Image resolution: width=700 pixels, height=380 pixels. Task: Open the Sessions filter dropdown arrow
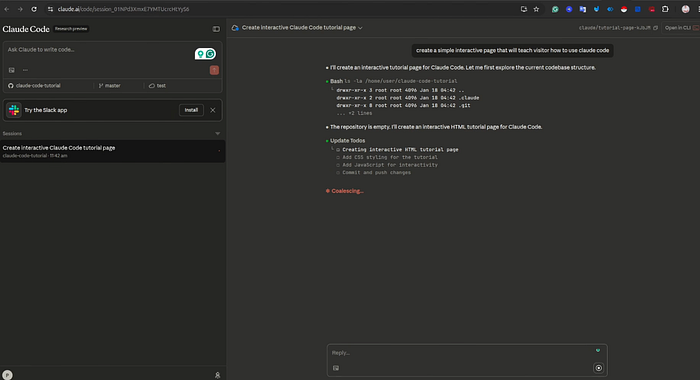pyautogui.click(x=217, y=134)
